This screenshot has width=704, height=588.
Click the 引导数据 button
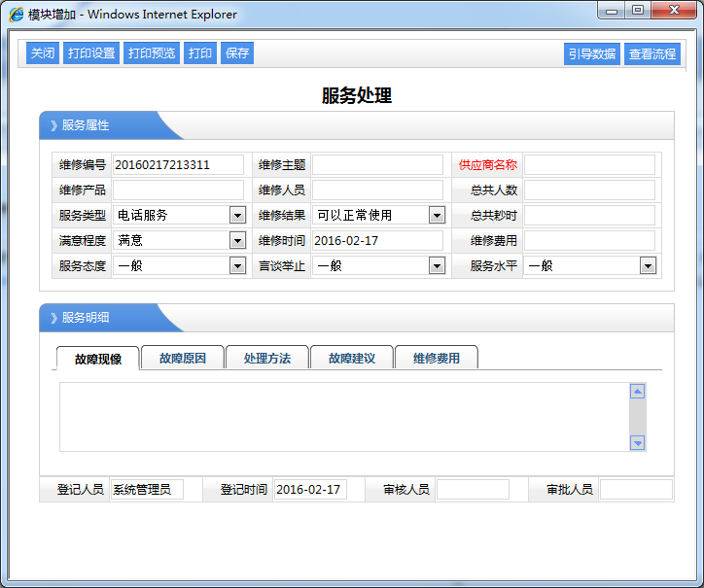pos(592,54)
